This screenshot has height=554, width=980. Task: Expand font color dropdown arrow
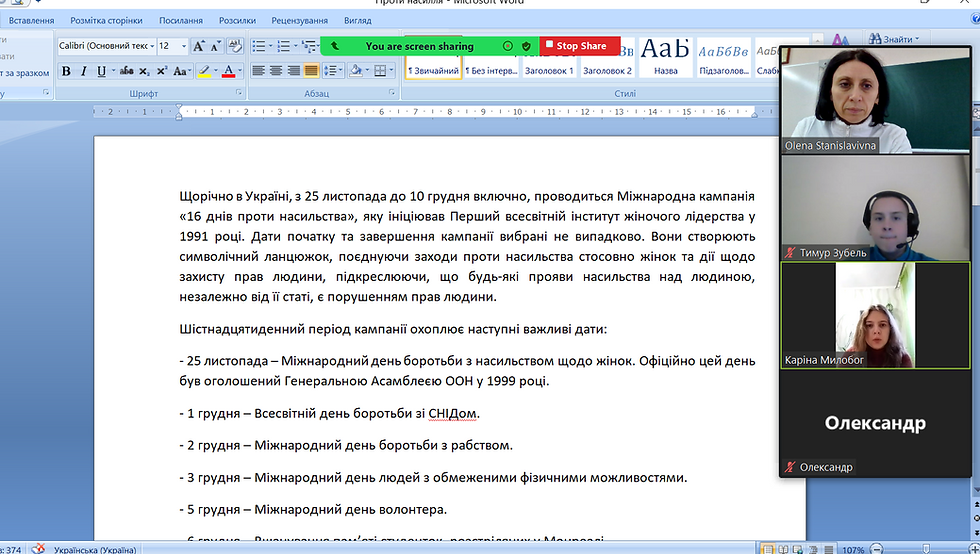tap(240, 71)
